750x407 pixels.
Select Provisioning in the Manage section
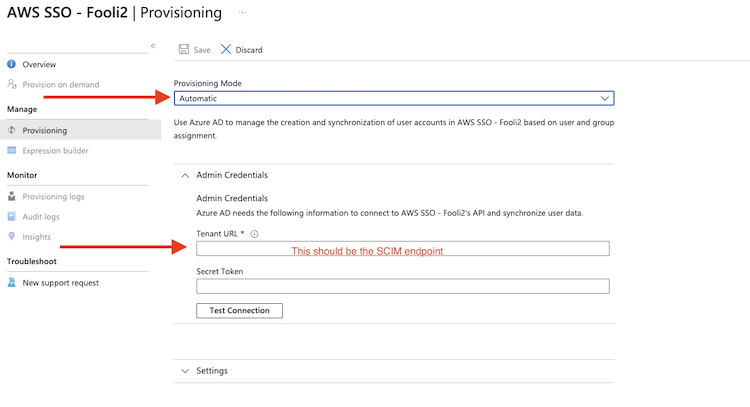pos(80,130)
